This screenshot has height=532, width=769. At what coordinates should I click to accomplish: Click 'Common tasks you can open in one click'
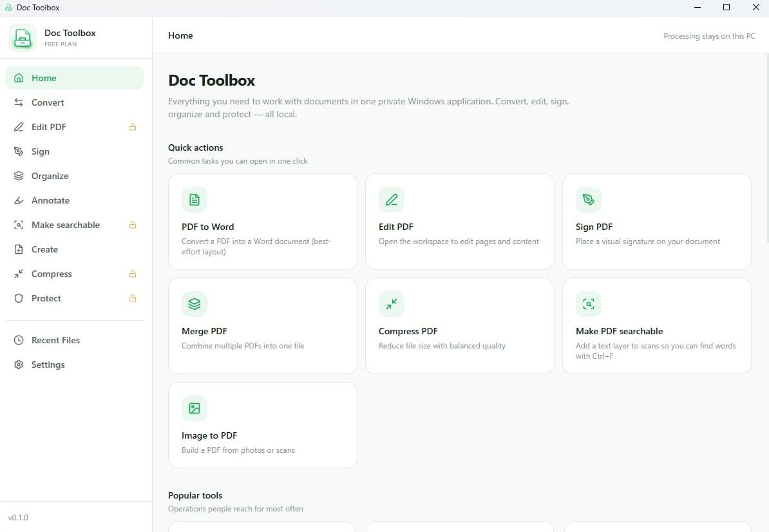[238, 161]
